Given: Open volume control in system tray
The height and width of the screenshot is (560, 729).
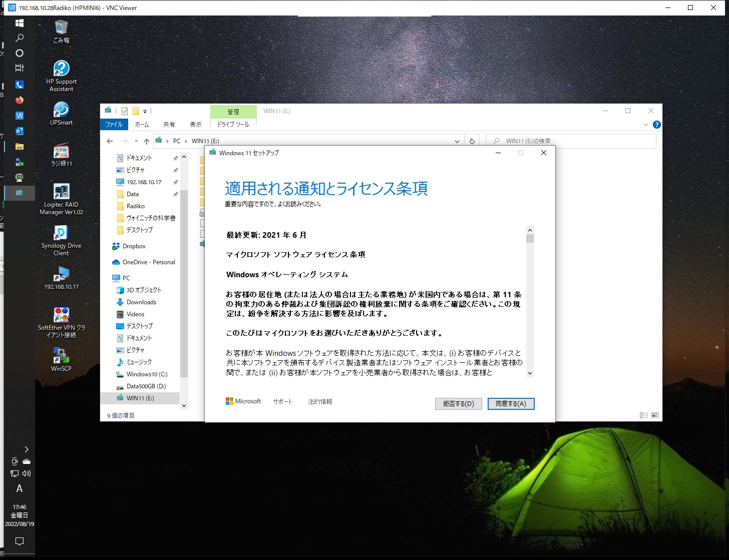Looking at the screenshot, I should click(27, 473).
